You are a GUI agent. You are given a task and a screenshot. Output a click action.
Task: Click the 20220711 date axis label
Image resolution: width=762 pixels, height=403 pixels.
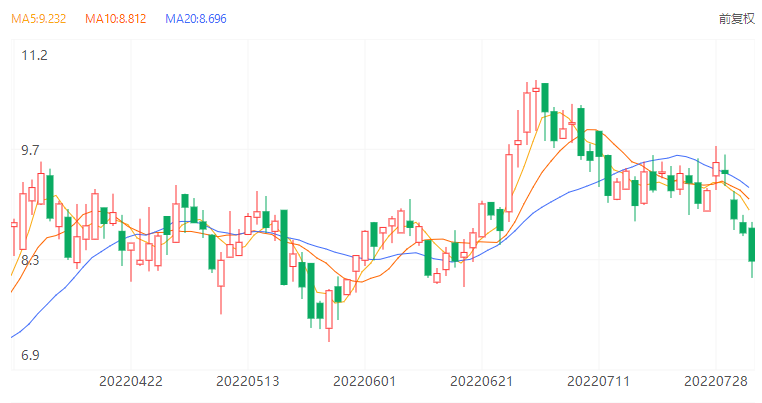click(x=598, y=381)
